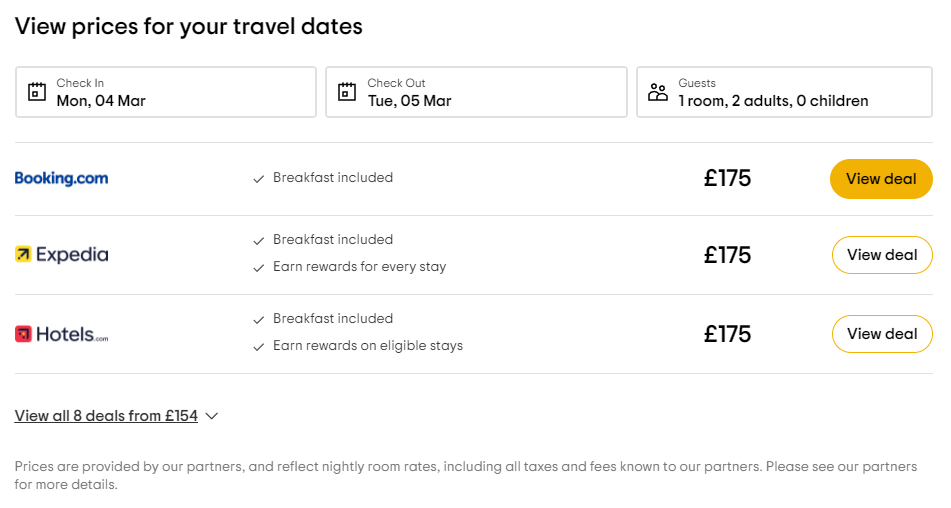Click Hotels.com's Earn rewards on eligible stays checkmark
Screen dimensions: 951x508
pos(259,347)
